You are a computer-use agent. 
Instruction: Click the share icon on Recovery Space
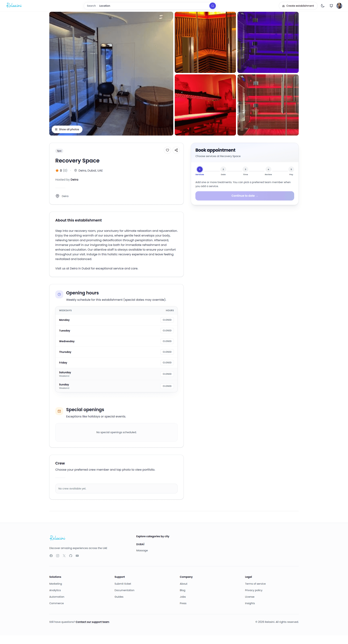(176, 150)
